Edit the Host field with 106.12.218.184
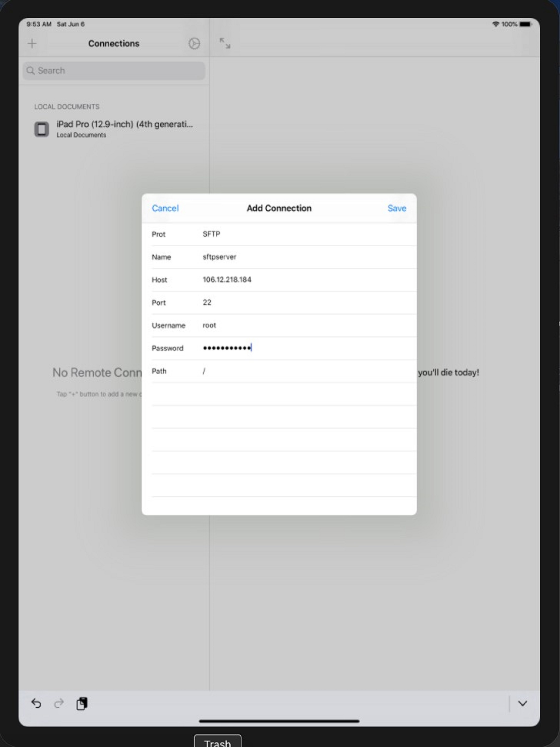This screenshot has height=747, width=560. point(227,280)
